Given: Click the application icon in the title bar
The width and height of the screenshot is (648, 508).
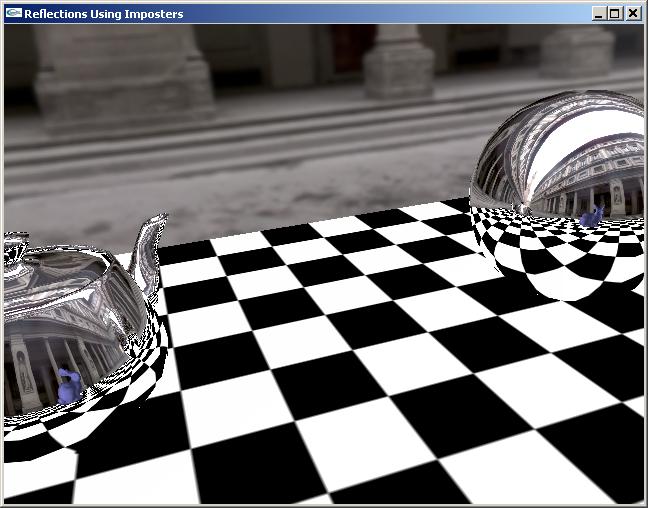Looking at the screenshot, I should (x=14, y=14).
